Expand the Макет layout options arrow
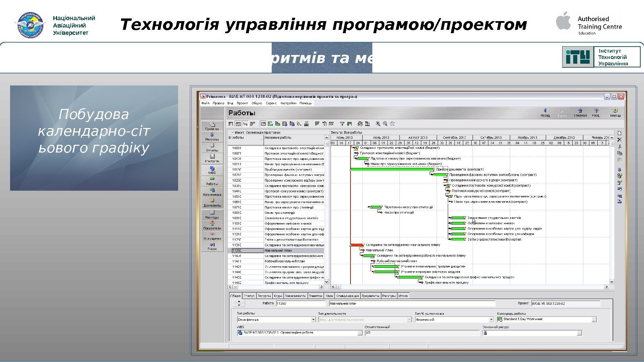Image resolution: width=644 pixels, height=362 pixels. [232, 132]
